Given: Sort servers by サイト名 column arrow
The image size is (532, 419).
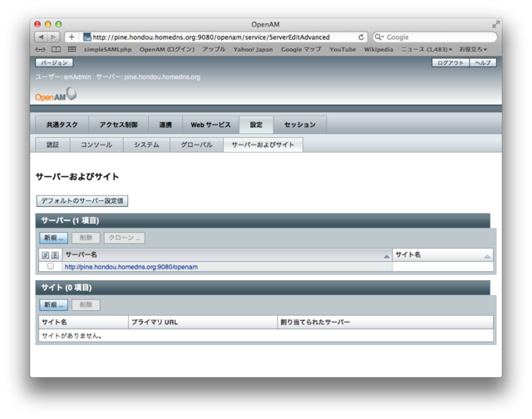Looking at the screenshot, I should point(487,256).
